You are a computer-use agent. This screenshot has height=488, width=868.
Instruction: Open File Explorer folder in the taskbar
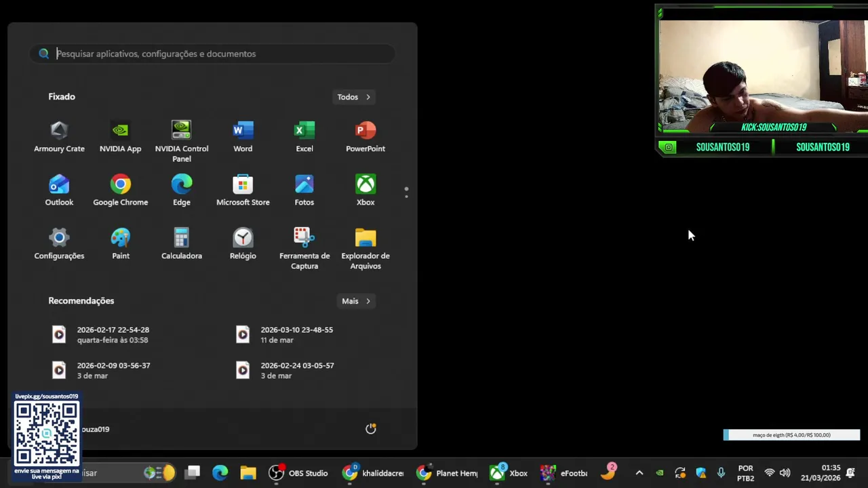point(248,473)
